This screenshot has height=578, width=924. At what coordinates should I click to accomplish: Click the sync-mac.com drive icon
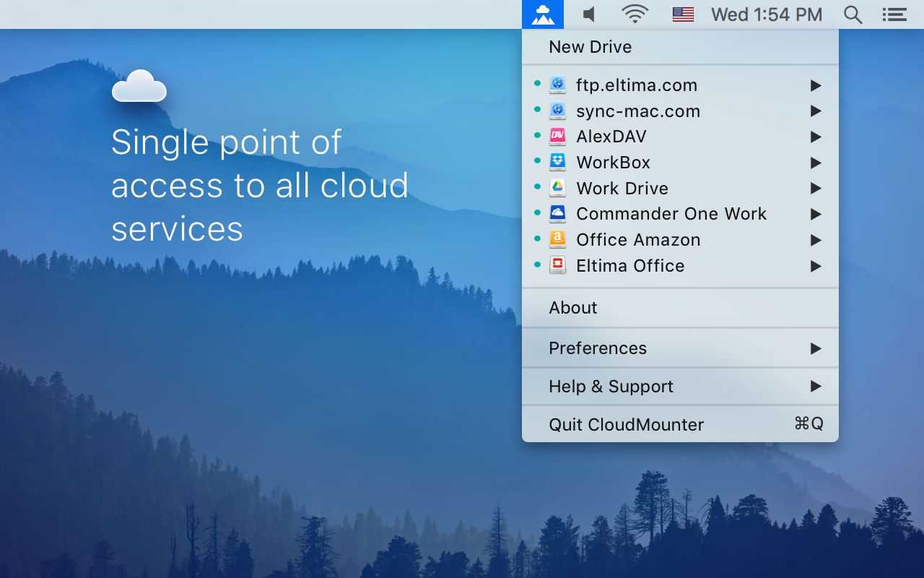557,111
